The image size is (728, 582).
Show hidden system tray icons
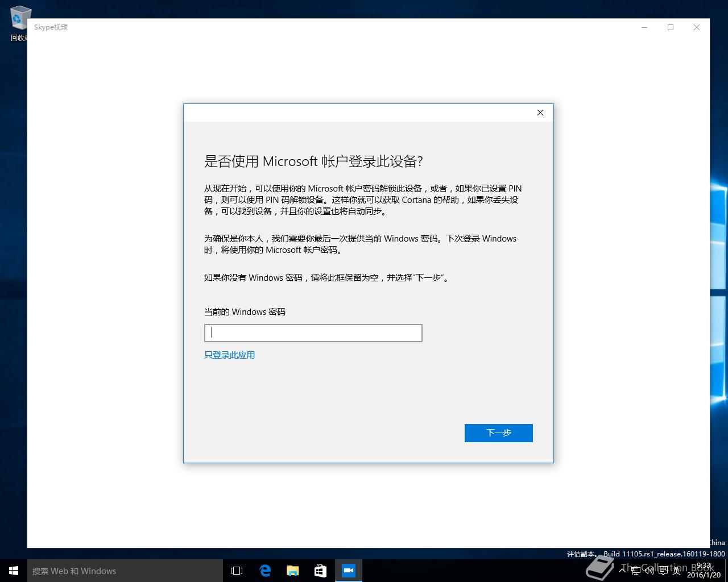pos(622,570)
